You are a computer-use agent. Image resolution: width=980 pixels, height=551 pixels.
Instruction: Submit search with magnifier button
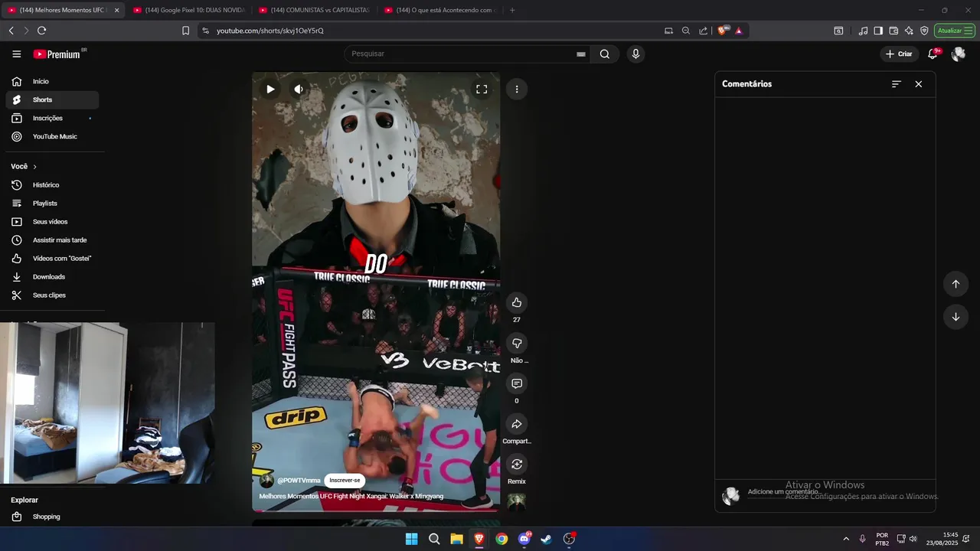tap(605, 54)
